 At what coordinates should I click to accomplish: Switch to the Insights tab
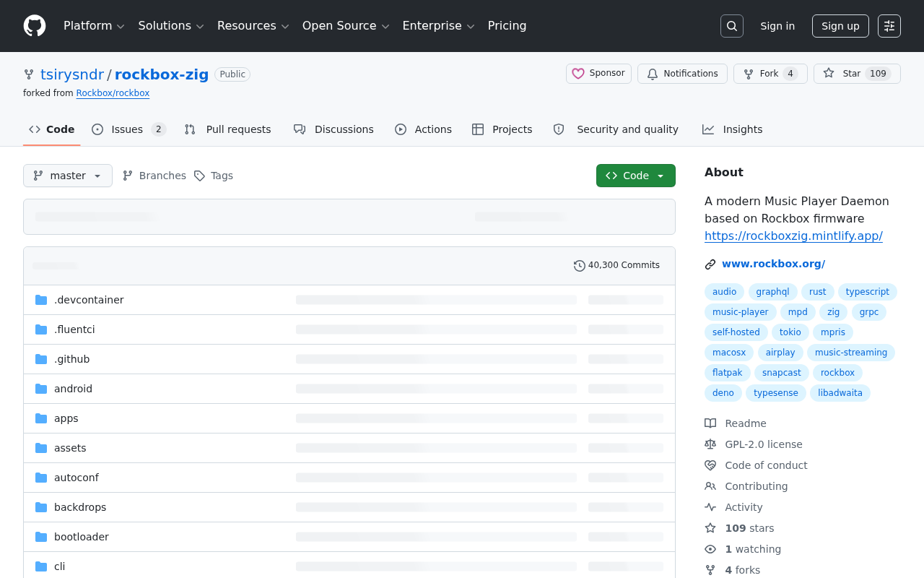tap(732, 129)
